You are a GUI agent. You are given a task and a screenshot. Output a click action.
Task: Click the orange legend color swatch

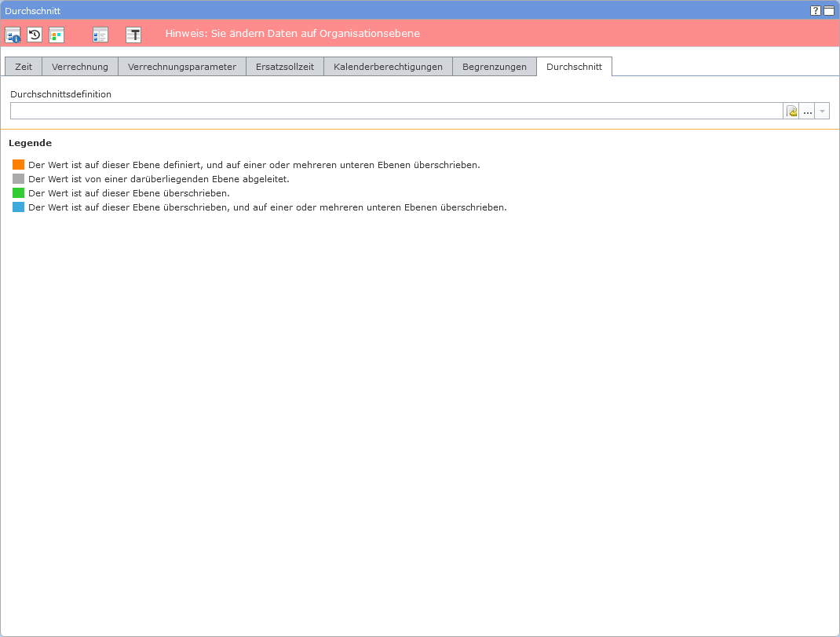[19, 165]
